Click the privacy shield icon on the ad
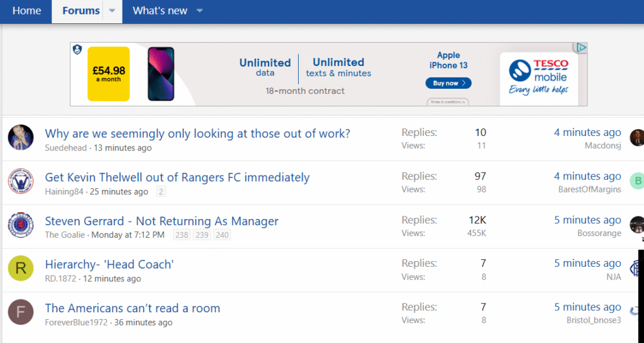Viewport: 644px width, 343px height. 76,48
